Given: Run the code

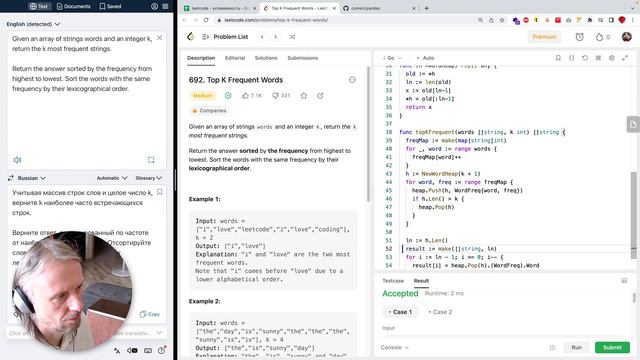Looking at the screenshot, I should tap(576, 347).
